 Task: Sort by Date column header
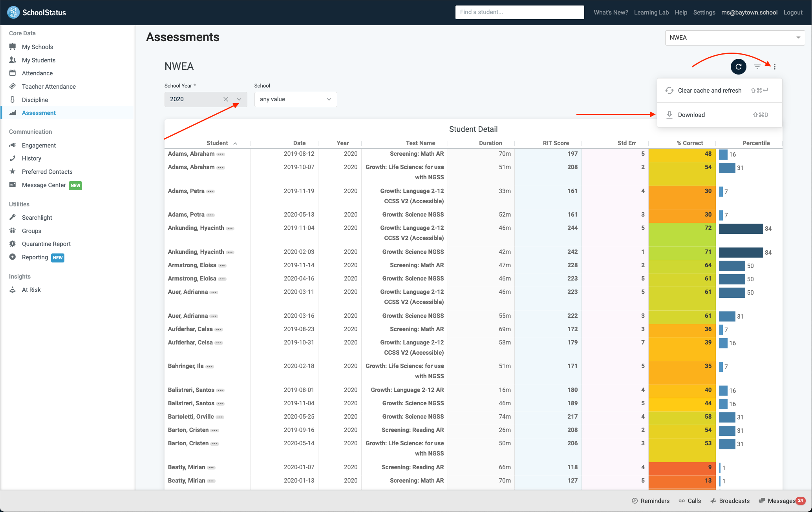299,143
